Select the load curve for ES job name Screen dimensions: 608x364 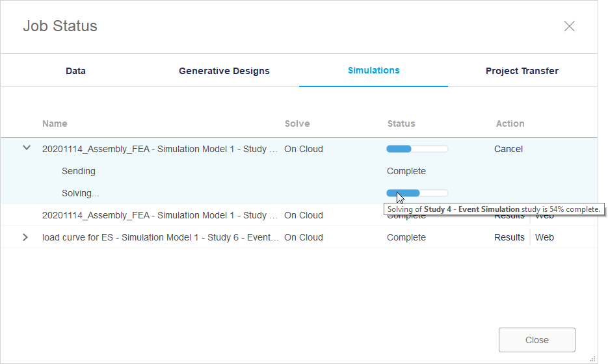click(161, 237)
